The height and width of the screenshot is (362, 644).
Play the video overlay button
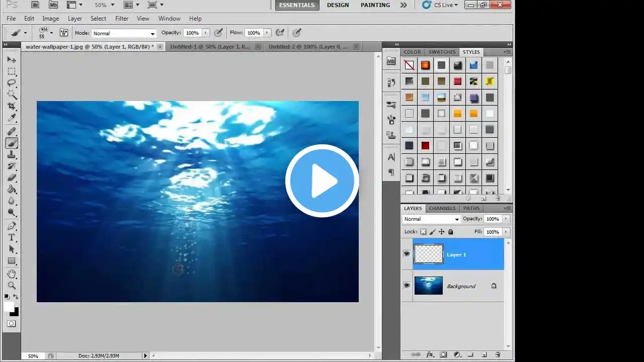[x=322, y=181]
